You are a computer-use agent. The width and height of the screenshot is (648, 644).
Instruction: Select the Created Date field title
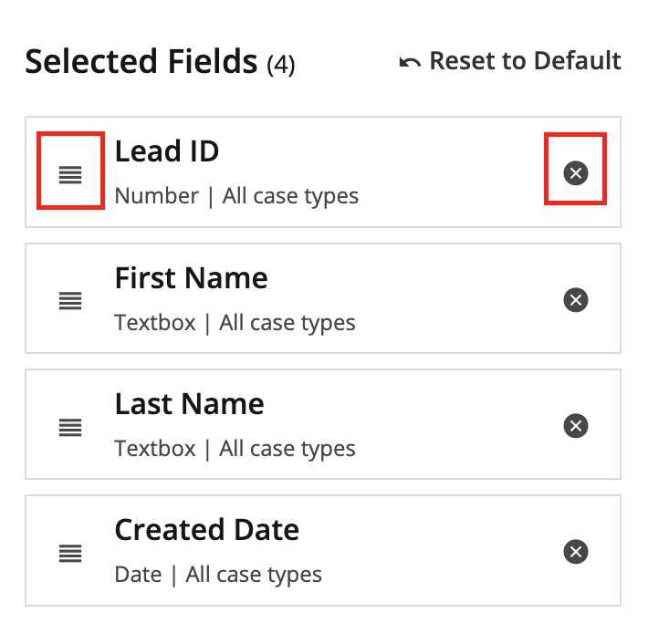[x=206, y=530]
